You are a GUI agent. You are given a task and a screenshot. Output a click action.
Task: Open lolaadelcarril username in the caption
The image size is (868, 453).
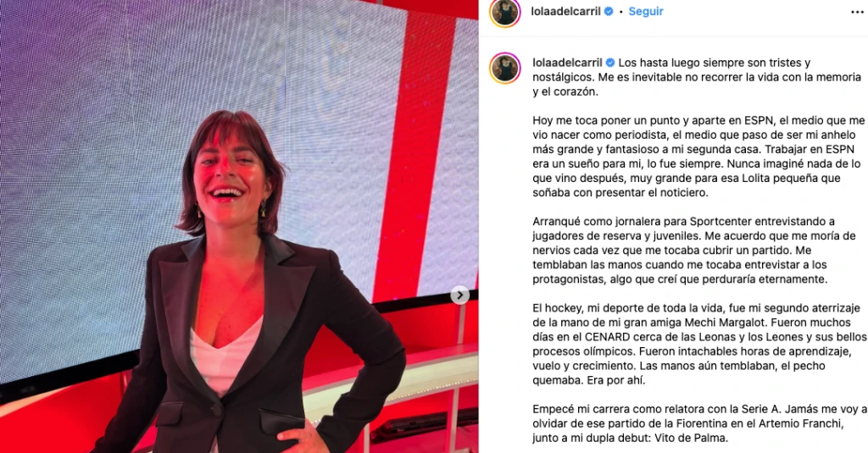tap(567, 63)
